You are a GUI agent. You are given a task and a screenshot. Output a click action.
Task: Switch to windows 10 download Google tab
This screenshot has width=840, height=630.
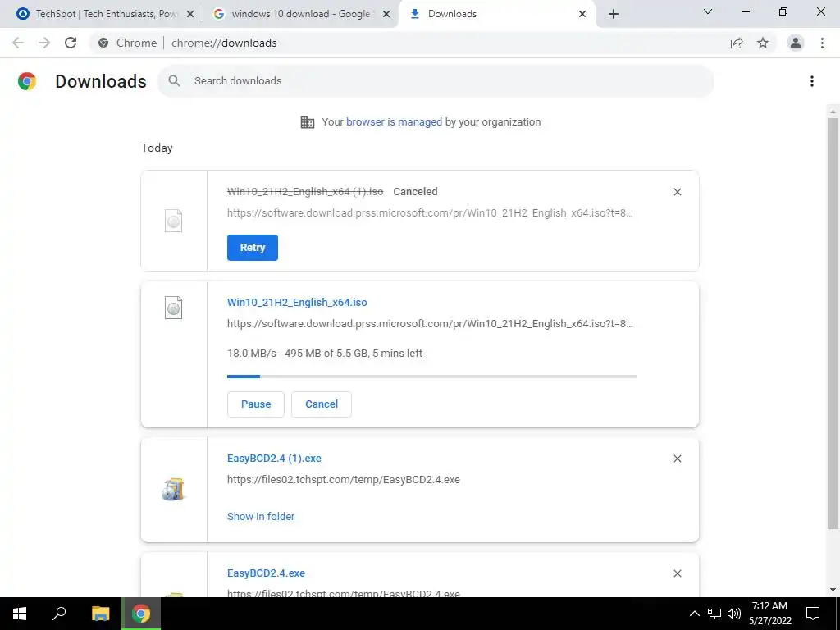[x=300, y=15]
